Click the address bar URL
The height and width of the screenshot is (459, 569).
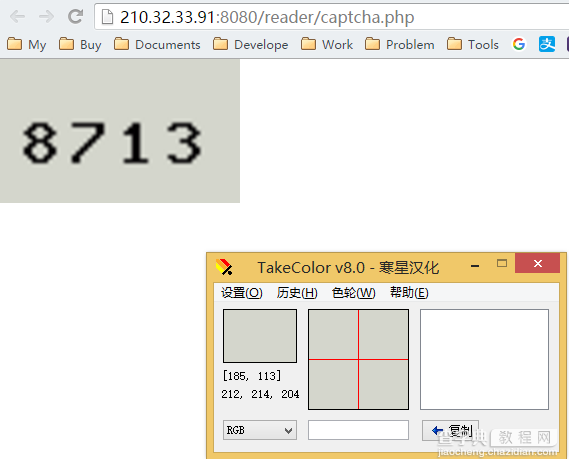point(267,17)
